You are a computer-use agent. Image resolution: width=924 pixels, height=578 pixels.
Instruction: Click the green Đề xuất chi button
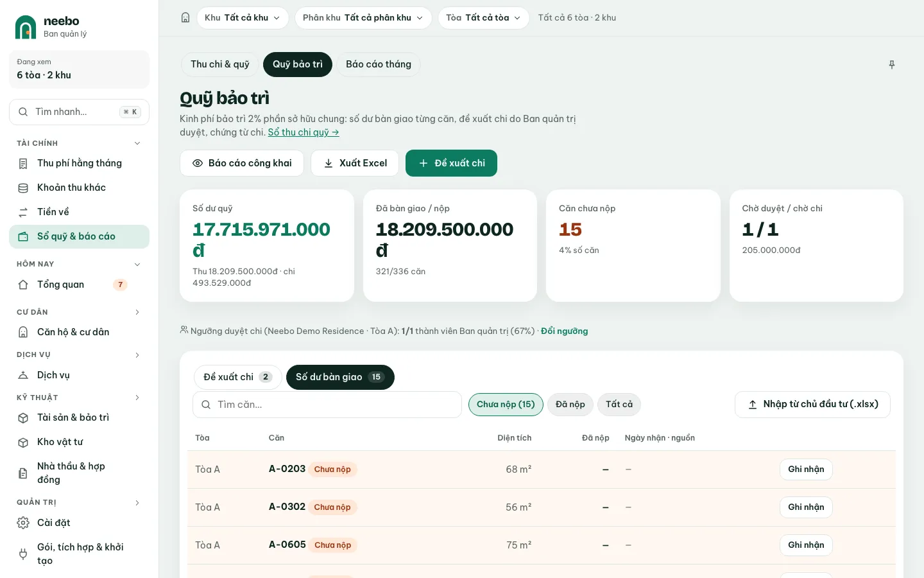[x=451, y=163]
